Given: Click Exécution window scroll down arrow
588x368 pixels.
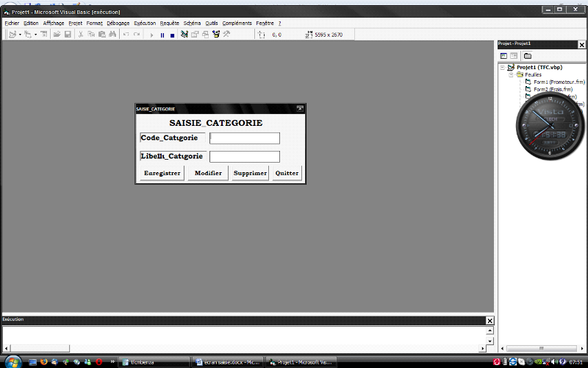Looking at the screenshot, I should (490, 341).
